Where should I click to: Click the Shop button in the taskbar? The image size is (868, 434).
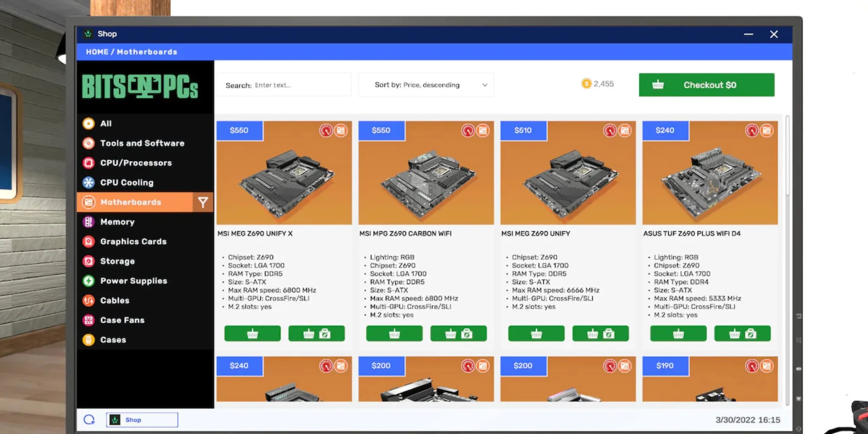[x=142, y=420]
